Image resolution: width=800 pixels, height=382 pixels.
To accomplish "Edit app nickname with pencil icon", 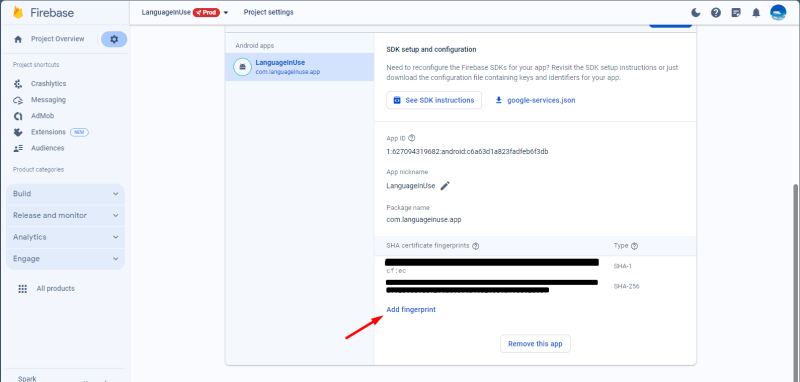I will [x=445, y=186].
